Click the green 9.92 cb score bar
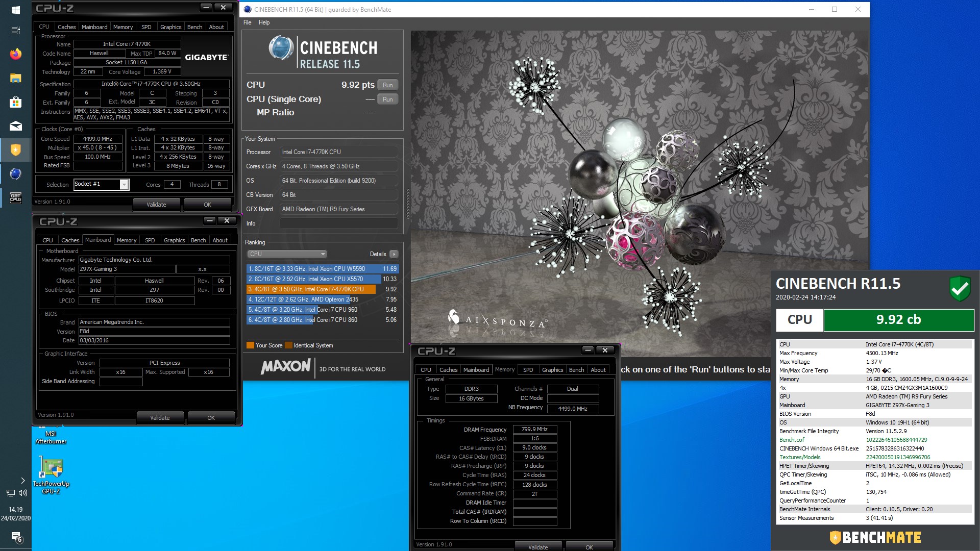This screenshot has height=551, width=980. coord(899,320)
